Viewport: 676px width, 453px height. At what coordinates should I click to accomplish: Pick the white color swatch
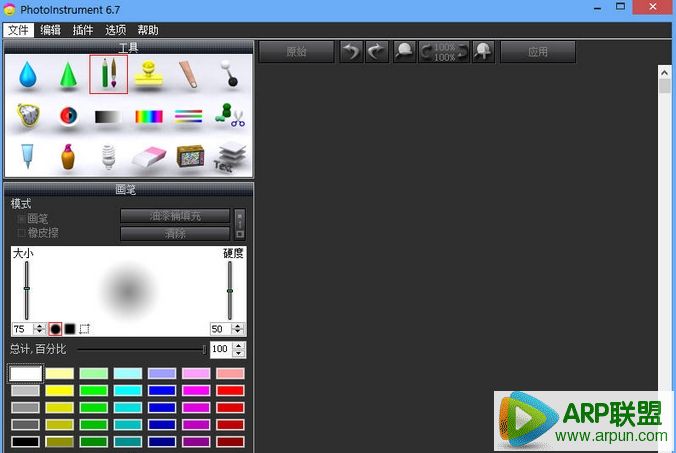25,373
